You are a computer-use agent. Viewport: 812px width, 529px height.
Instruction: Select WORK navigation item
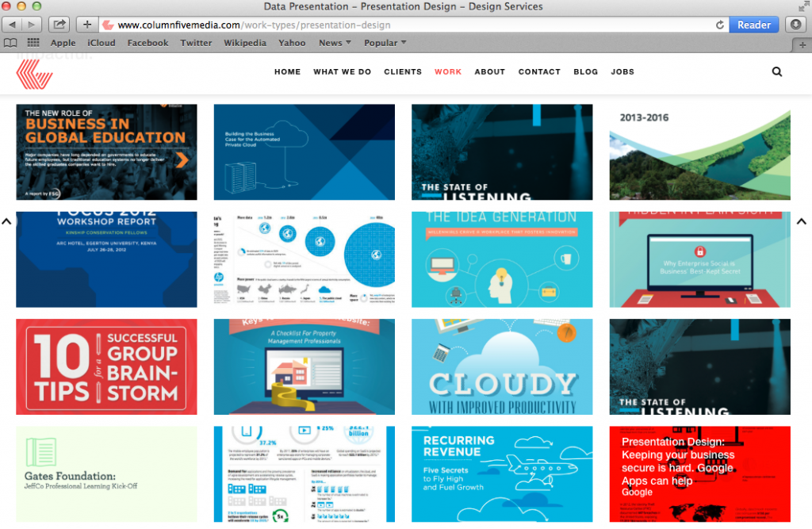[448, 72]
